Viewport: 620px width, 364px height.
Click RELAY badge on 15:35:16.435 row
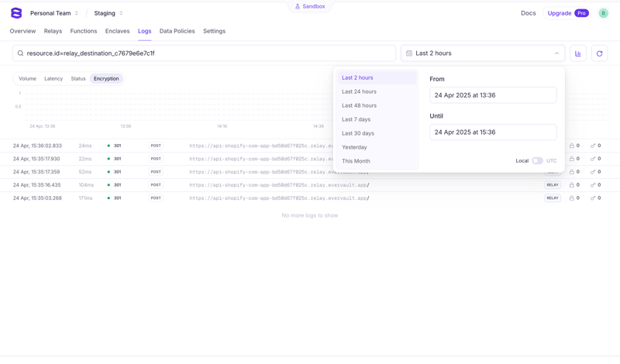(553, 185)
